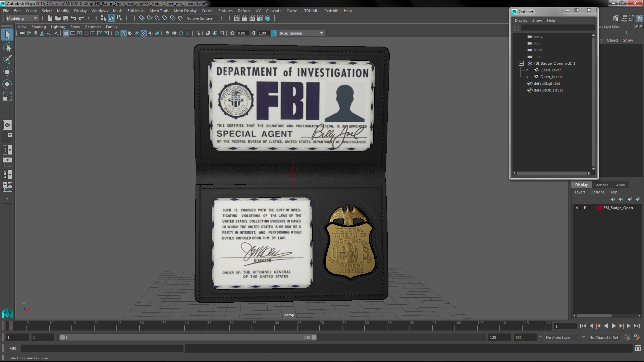Screen dimensions: 644x362
Task: Open the sRGB gamma view transform dropdown
Action: [321, 33]
